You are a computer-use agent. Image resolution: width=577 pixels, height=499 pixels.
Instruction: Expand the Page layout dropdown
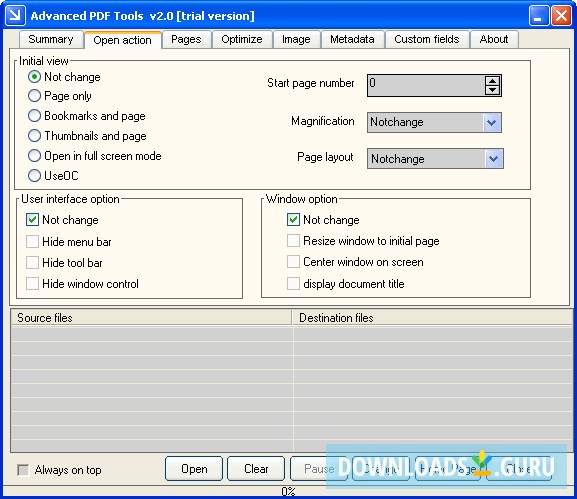pyautogui.click(x=493, y=159)
